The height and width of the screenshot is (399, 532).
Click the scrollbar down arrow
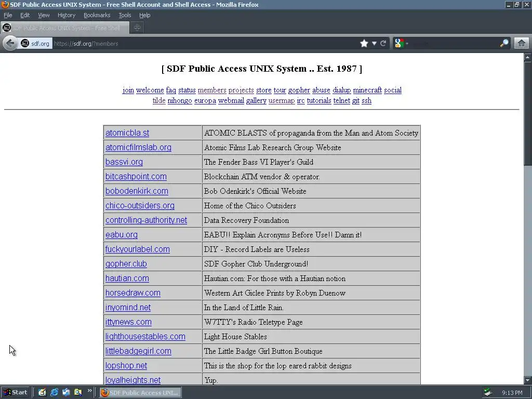coord(528,380)
